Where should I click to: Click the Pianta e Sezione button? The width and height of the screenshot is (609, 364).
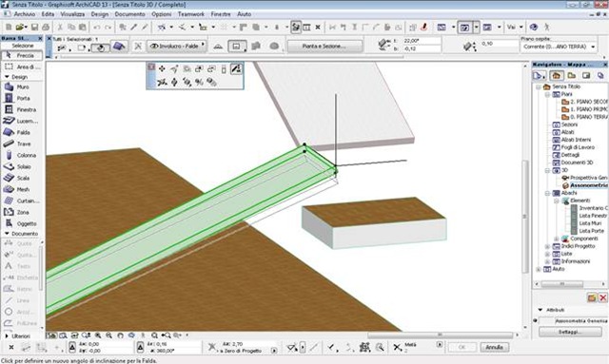[x=324, y=47]
